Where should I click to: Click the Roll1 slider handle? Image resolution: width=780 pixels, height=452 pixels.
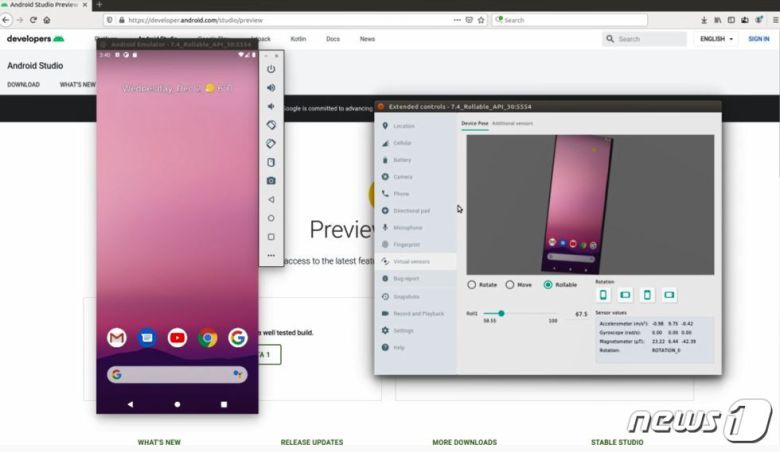(x=501, y=313)
